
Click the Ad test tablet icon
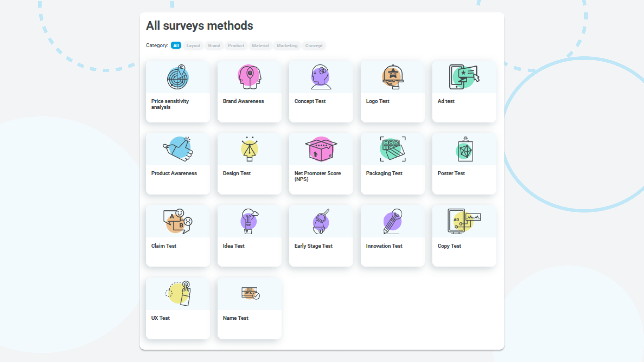pos(464,77)
